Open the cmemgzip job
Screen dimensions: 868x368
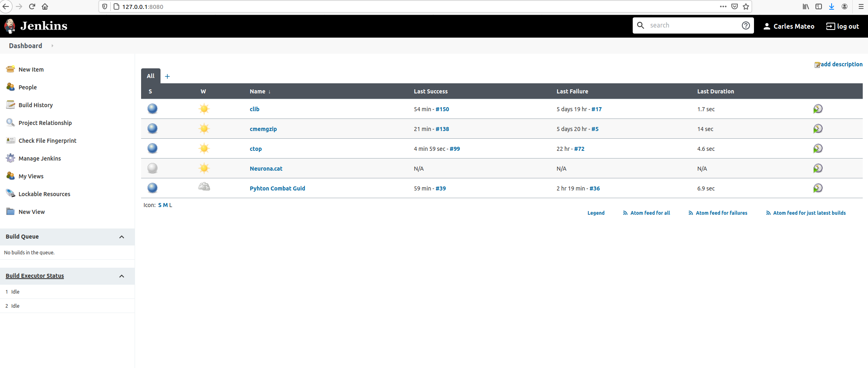point(263,129)
